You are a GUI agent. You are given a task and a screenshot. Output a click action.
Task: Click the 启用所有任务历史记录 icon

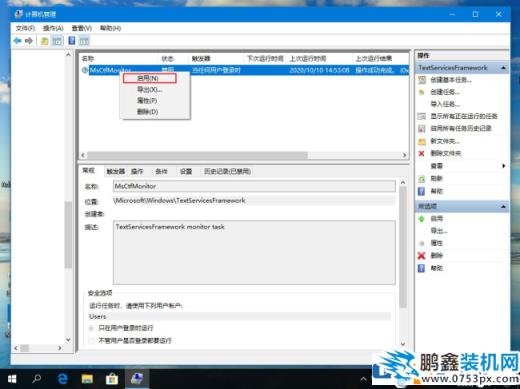coord(422,128)
